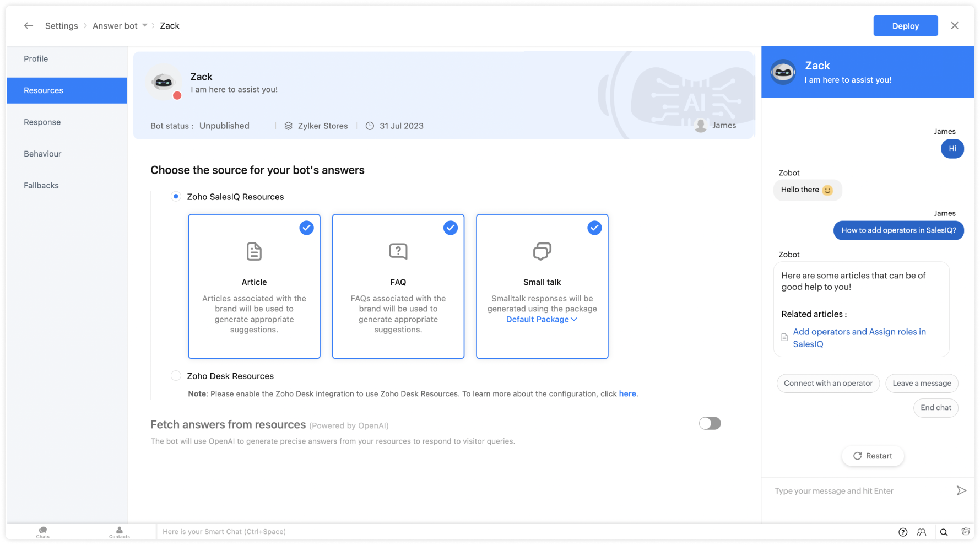The height and width of the screenshot is (545, 980).
Task: Click the bot avatar in the chat preview header
Action: (783, 72)
